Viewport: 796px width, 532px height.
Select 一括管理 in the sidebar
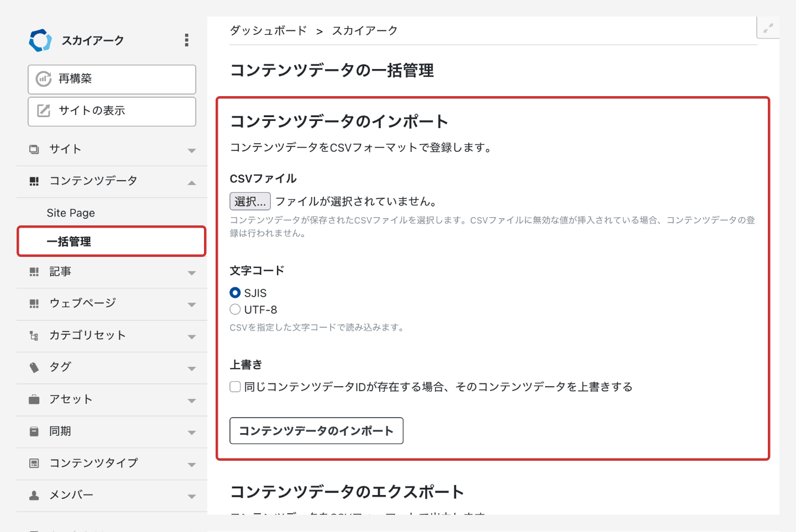(69, 242)
